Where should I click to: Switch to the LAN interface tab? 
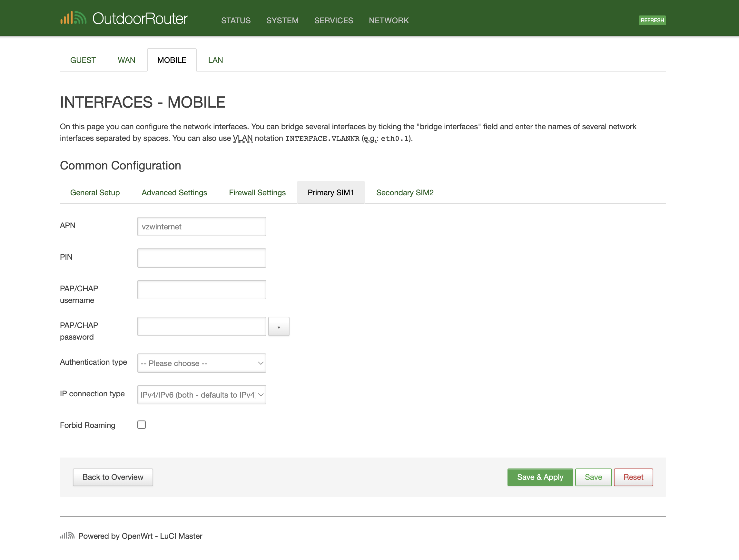point(215,60)
